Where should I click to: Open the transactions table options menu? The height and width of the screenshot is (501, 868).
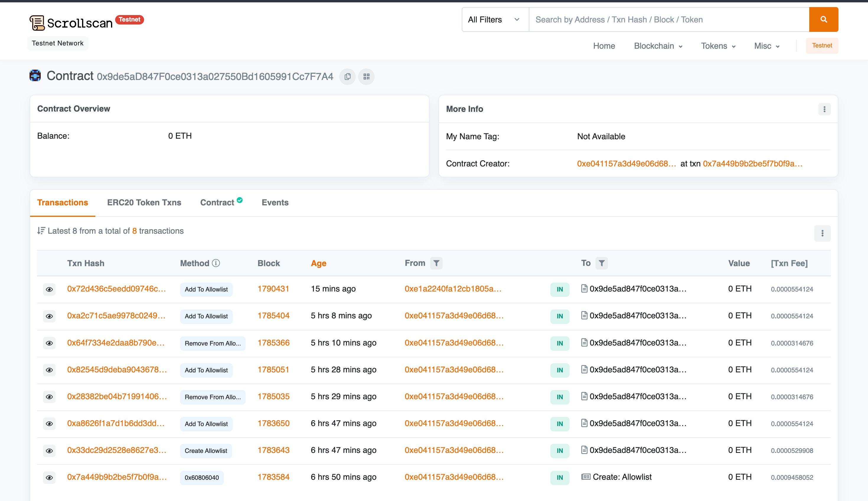822,233
